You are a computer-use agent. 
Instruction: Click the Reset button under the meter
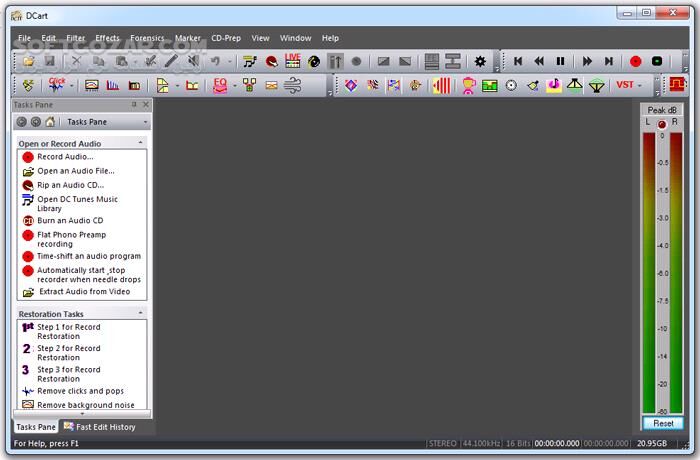pyautogui.click(x=661, y=423)
